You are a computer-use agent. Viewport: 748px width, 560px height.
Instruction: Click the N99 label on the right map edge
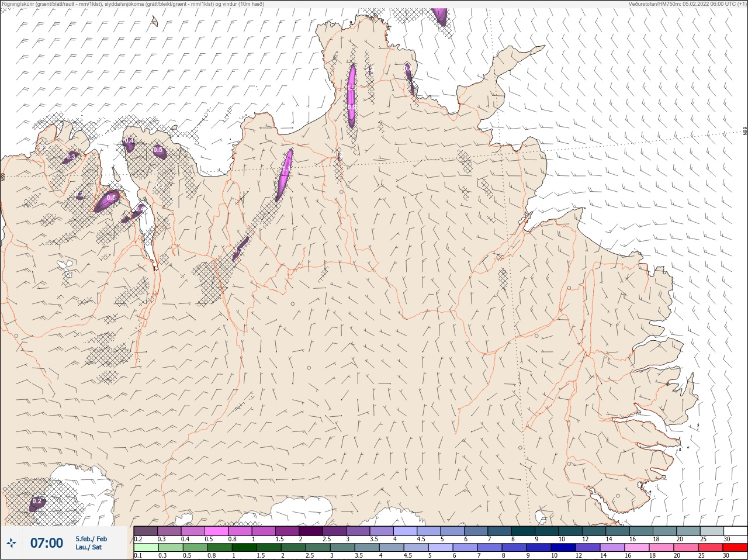pyautogui.click(x=745, y=132)
